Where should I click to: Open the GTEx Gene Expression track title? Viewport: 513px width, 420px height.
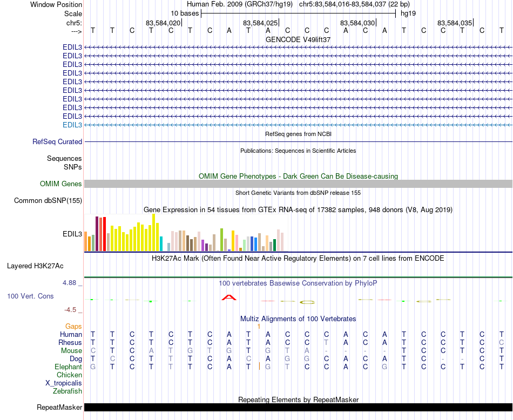(x=298, y=209)
